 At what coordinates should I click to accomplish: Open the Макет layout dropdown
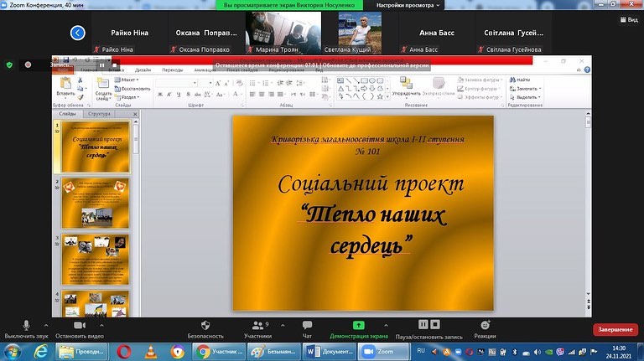[x=127, y=80]
